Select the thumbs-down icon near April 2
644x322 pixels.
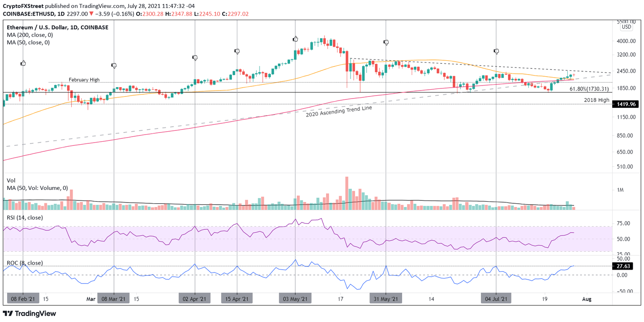click(x=195, y=58)
